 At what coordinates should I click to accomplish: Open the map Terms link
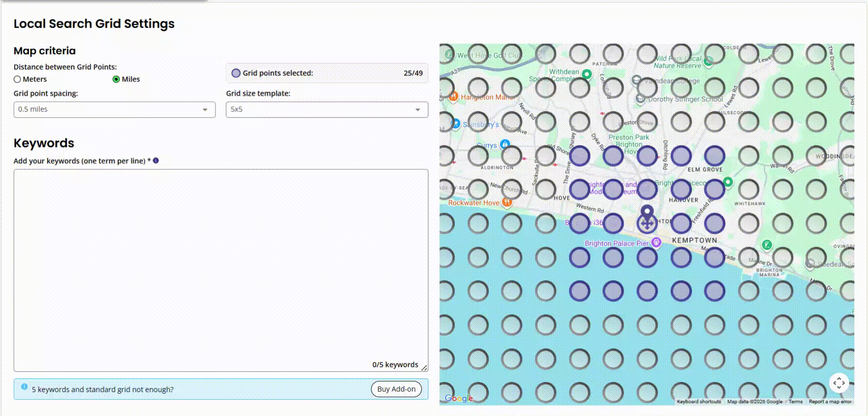coord(796,402)
